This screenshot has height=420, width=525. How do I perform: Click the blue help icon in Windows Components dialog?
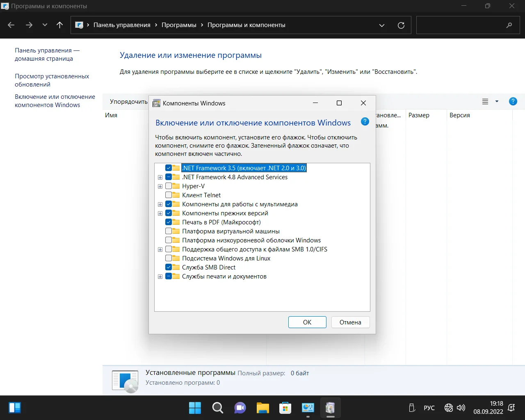tap(365, 121)
